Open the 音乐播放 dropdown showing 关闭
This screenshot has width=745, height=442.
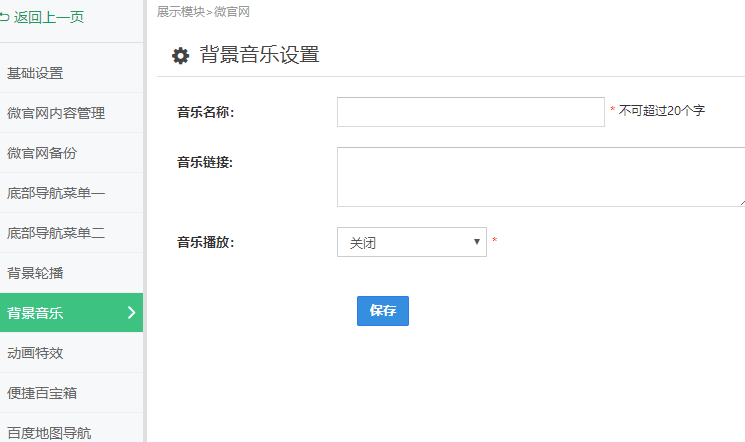click(x=411, y=242)
